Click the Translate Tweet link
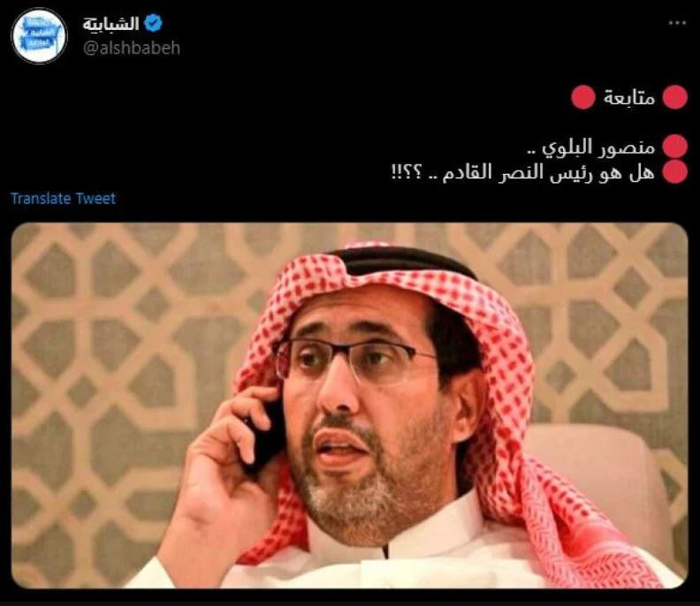 pos(63,198)
